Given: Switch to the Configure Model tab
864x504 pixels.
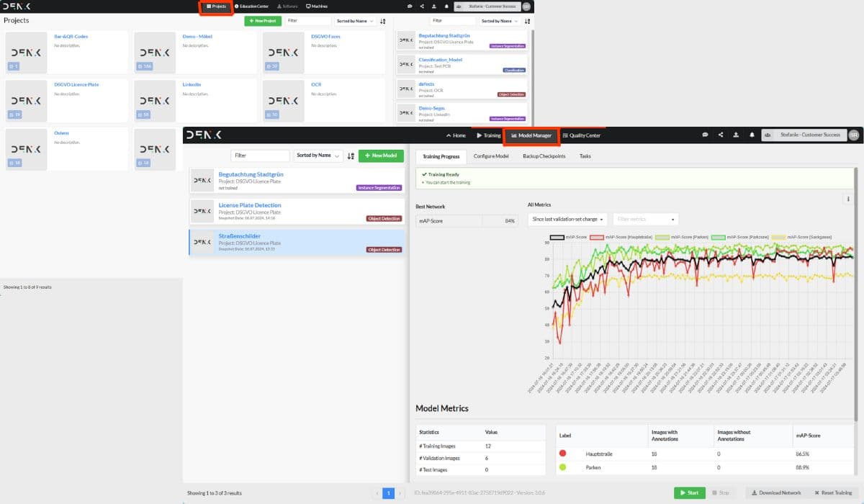Looking at the screenshot, I should (x=491, y=156).
